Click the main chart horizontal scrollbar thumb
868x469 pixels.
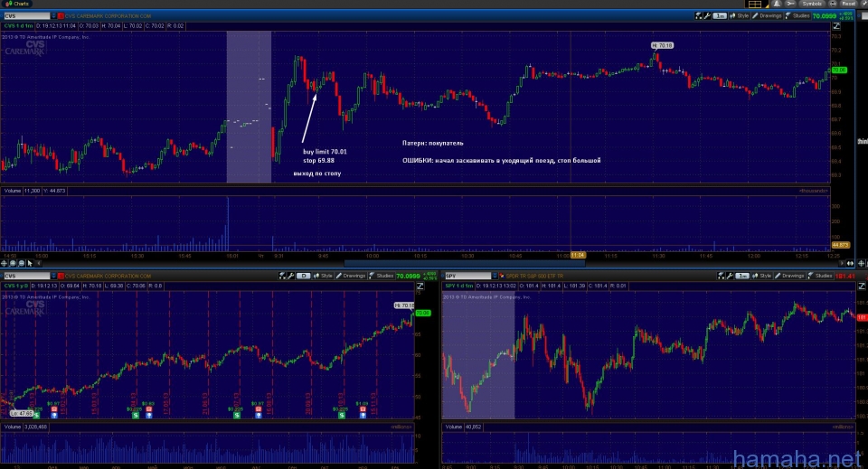(465, 263)
